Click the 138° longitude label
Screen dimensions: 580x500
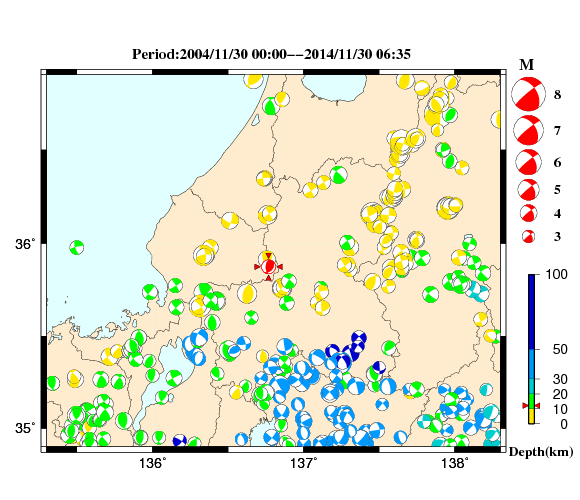pos(455,463)
